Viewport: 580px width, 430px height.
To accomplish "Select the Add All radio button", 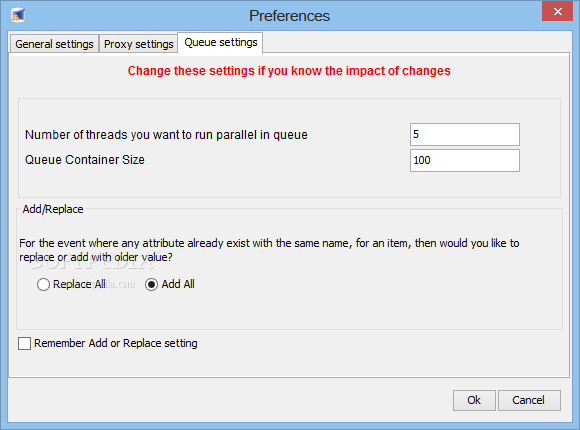I will (x=151, y=285).
